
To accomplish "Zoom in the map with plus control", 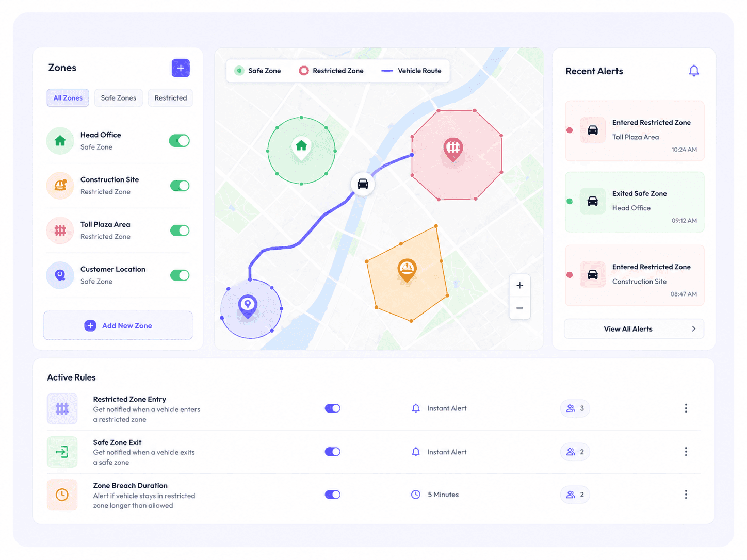I will (x=519, y=285).
